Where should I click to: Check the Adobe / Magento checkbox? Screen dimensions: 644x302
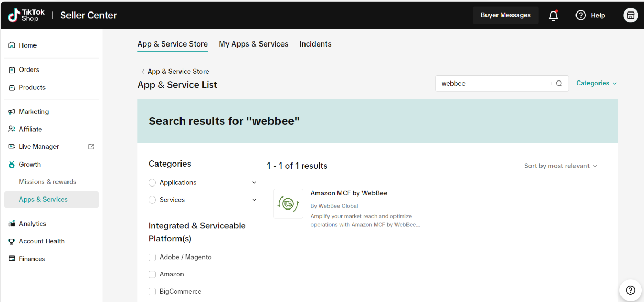tap(152, 258)
